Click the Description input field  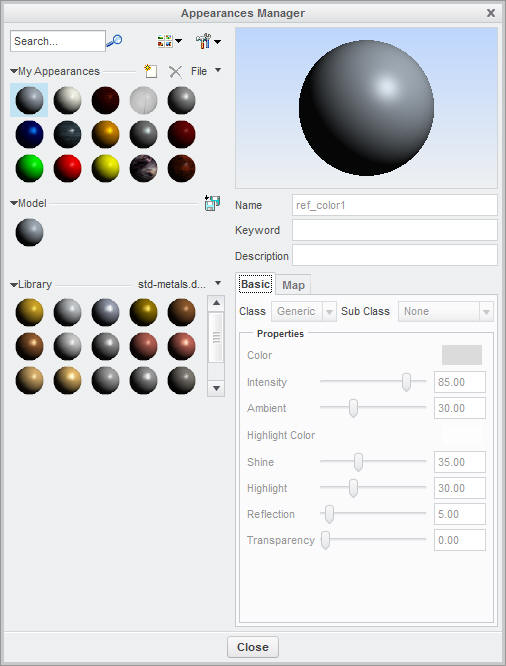395,255
